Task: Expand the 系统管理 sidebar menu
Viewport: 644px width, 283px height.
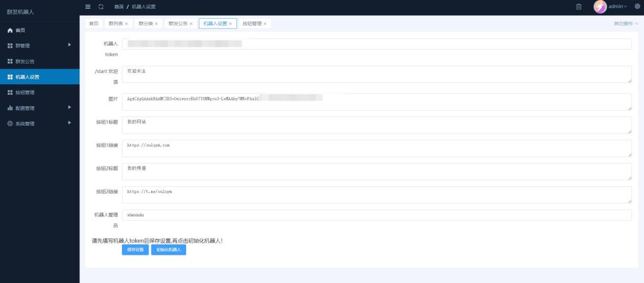Action: [39, 123]
